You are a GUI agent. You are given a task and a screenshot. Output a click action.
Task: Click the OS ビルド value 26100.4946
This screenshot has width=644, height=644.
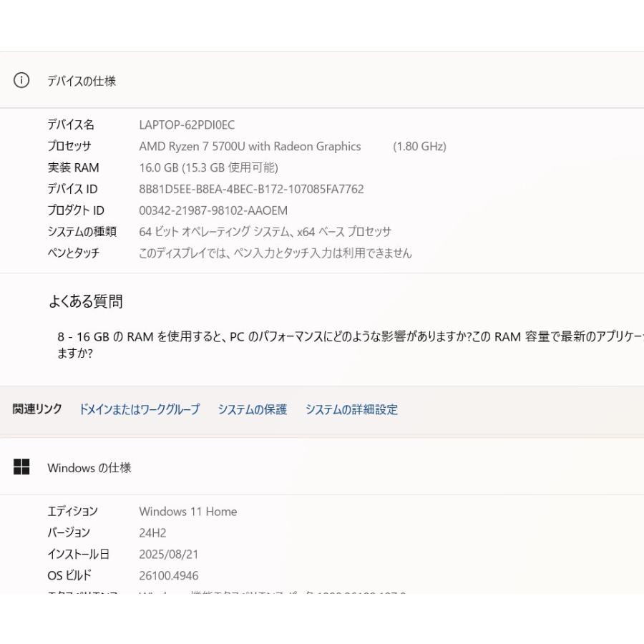point(170,575)
